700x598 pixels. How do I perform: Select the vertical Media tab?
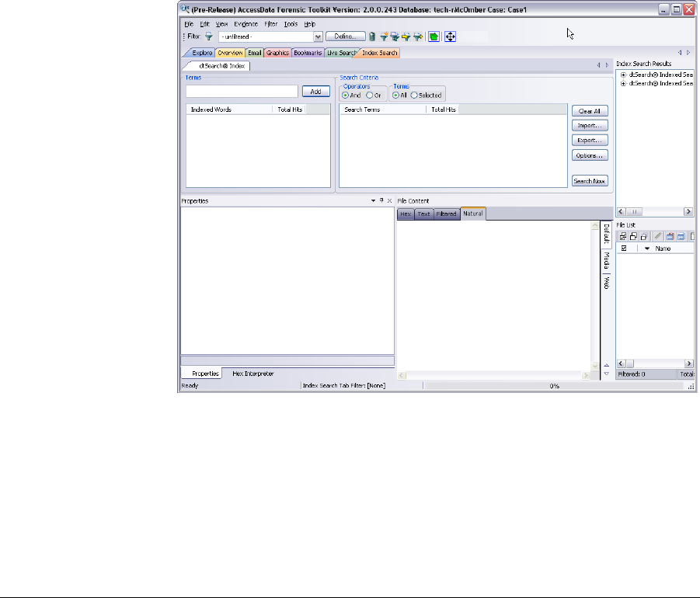(x=606, y=261)
